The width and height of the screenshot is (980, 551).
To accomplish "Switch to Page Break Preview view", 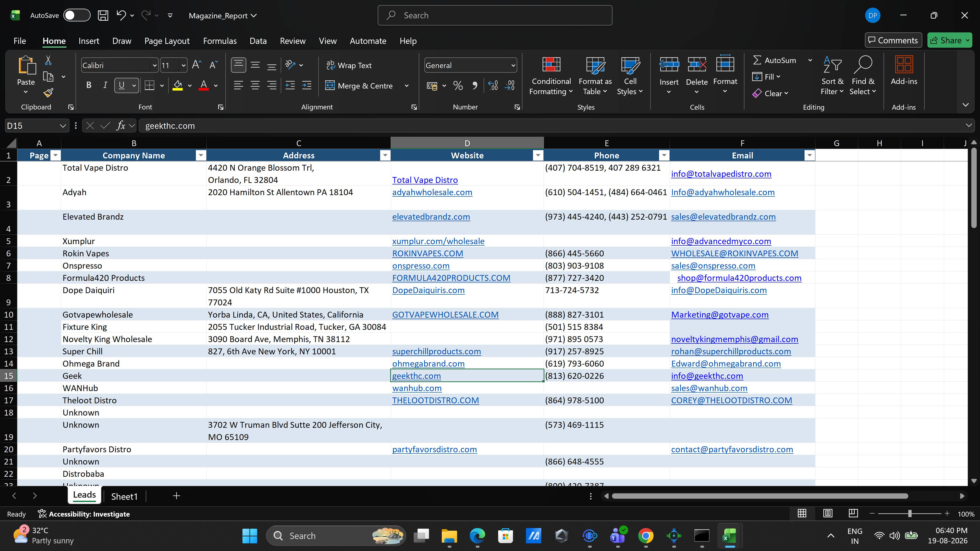I will pyautogui.click(x=853, y=514).
